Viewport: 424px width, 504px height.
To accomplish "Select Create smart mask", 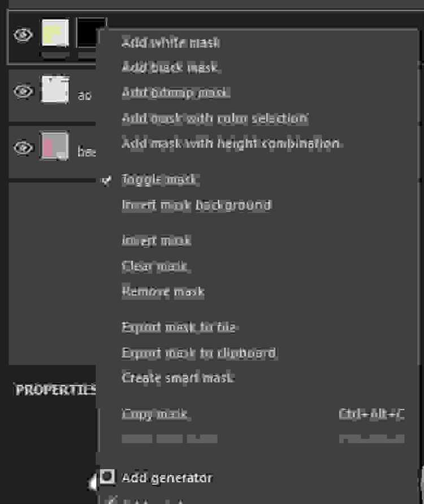I will coord(178,377).
